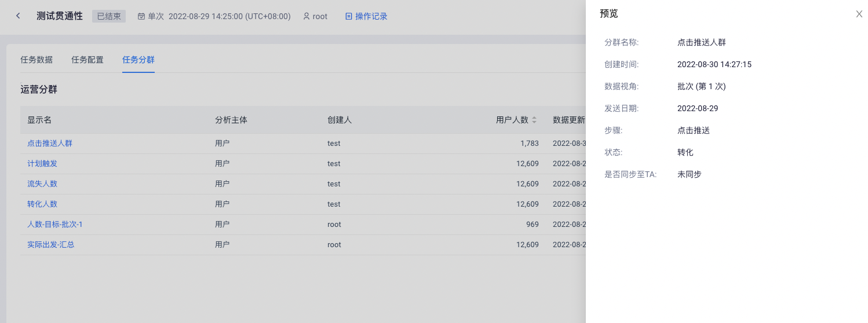Screen dimensions: 868x323
Task: Open 计划触发 cluster link
Action: [42, 163]
